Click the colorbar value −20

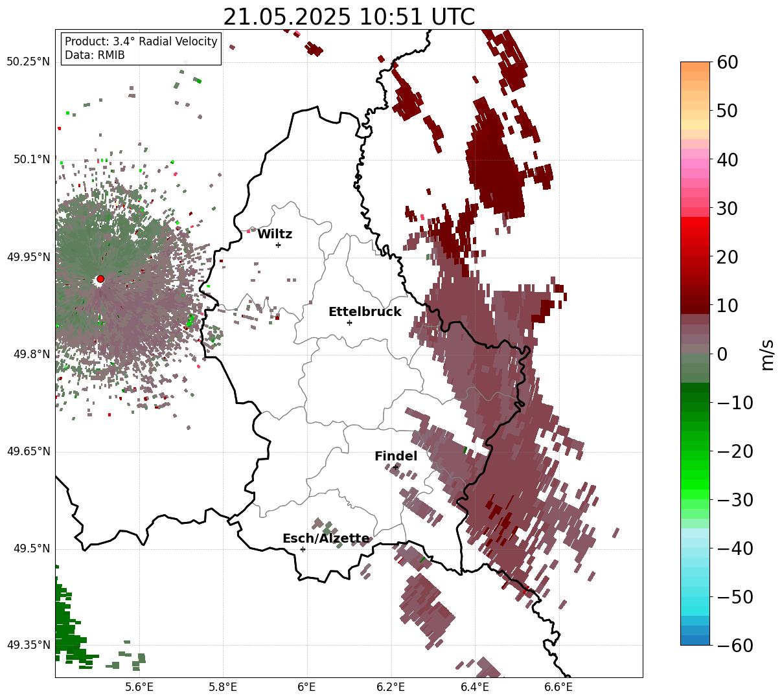click(735, 451)
